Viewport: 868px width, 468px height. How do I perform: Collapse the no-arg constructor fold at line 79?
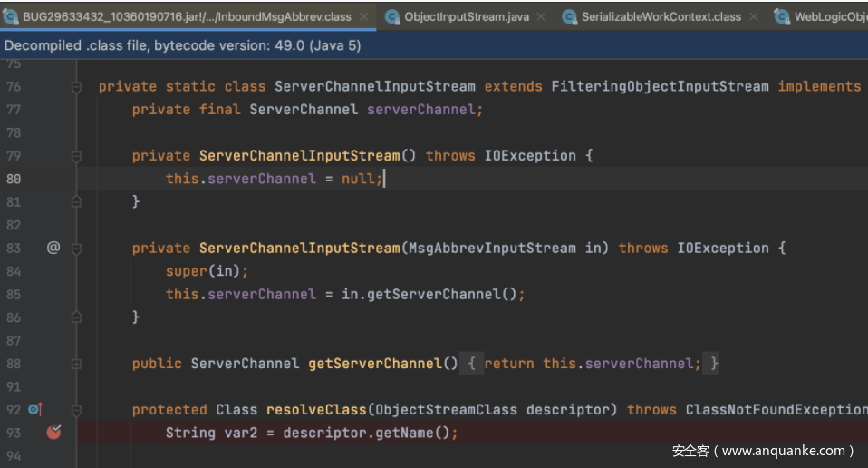(x=77, y=156)
